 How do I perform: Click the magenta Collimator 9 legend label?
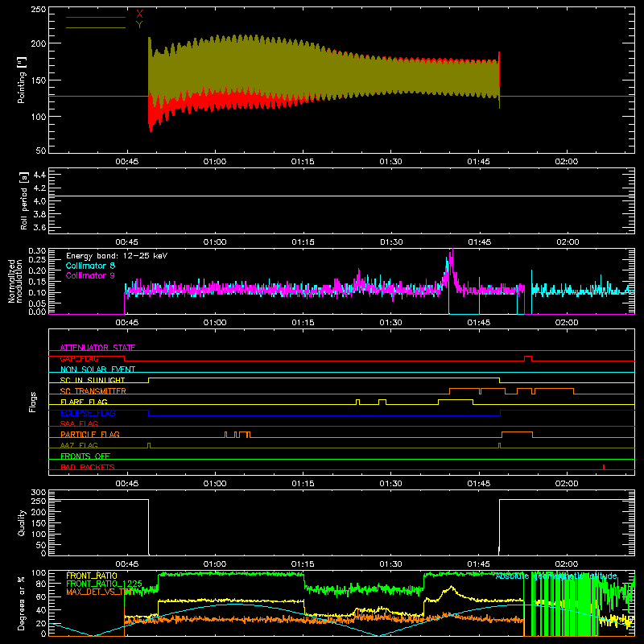click(x=90, y=275)
